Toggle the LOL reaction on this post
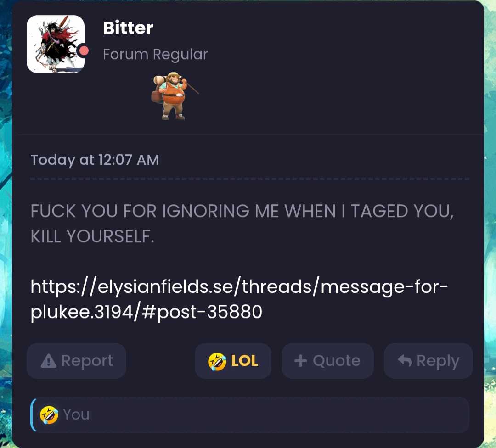 coord(233,361)
